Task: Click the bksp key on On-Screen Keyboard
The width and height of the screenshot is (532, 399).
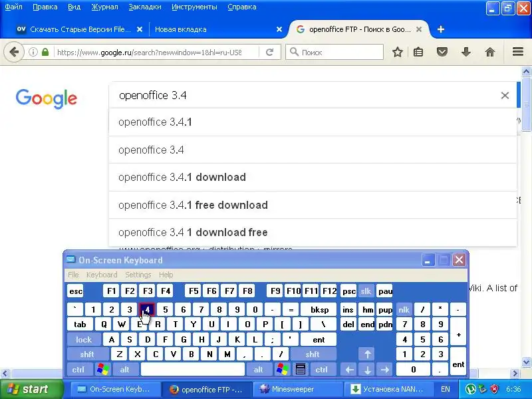Action: tap(319, 310)
